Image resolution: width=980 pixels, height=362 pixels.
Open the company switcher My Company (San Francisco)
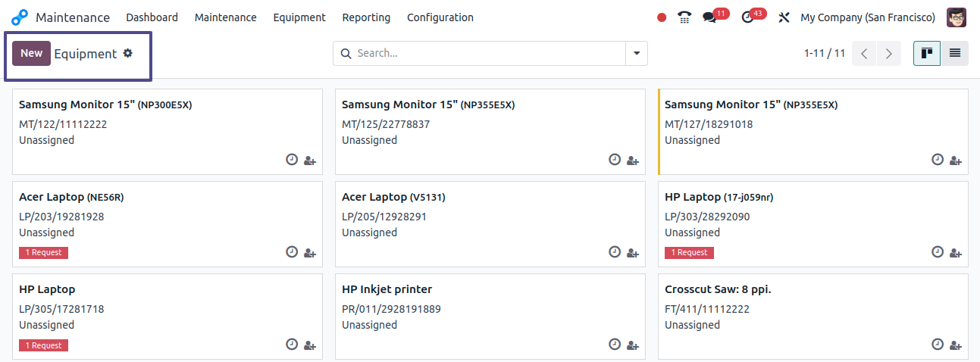(868, 17)
